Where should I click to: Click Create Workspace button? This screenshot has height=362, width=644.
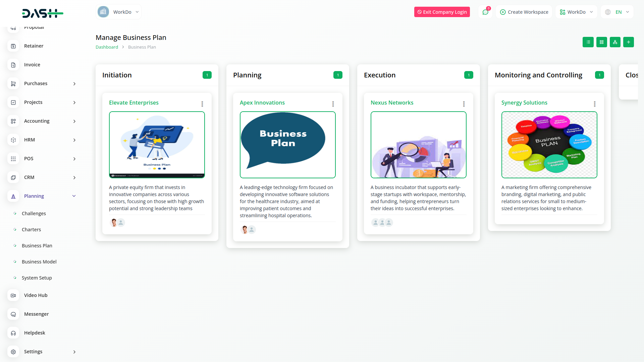click(524, 12)
